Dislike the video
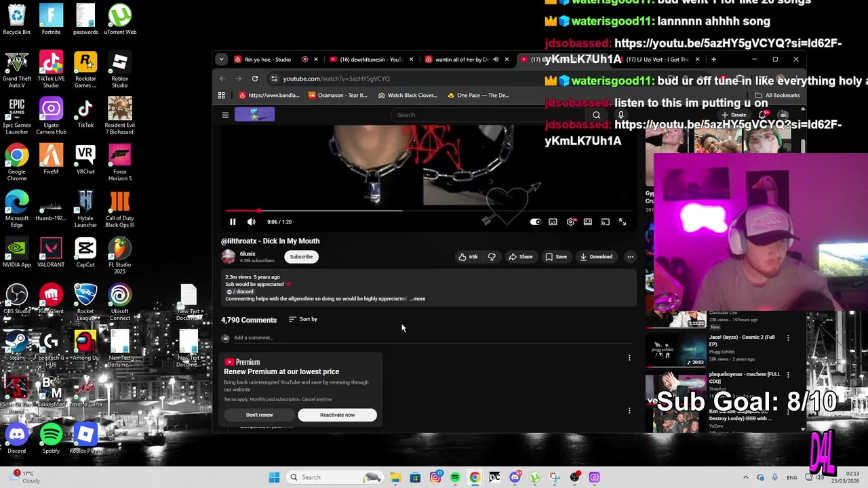The width and height of the screenshot is (868, 488). 492,257
